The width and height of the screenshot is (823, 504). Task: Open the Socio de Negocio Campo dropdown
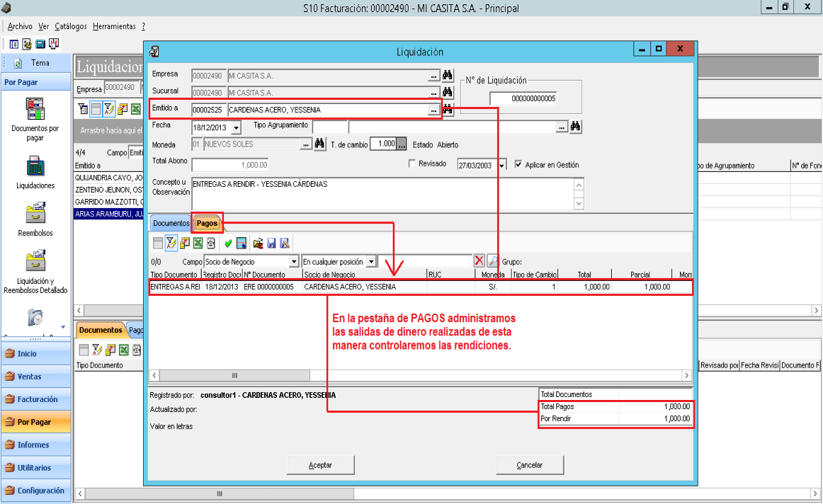(294, 261)
